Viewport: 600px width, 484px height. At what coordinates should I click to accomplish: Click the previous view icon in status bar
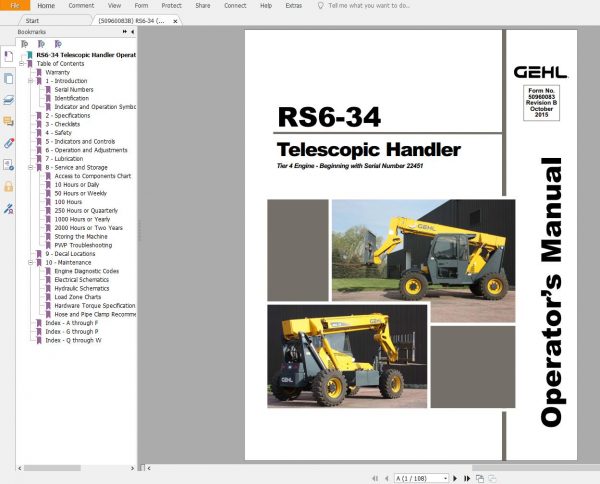(480, 478)
